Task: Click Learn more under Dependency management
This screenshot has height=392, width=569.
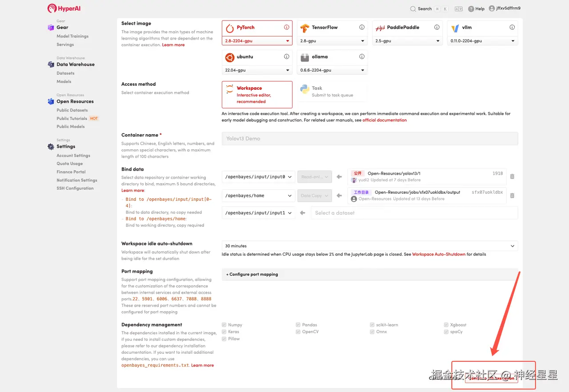Action: pos(202,365)
